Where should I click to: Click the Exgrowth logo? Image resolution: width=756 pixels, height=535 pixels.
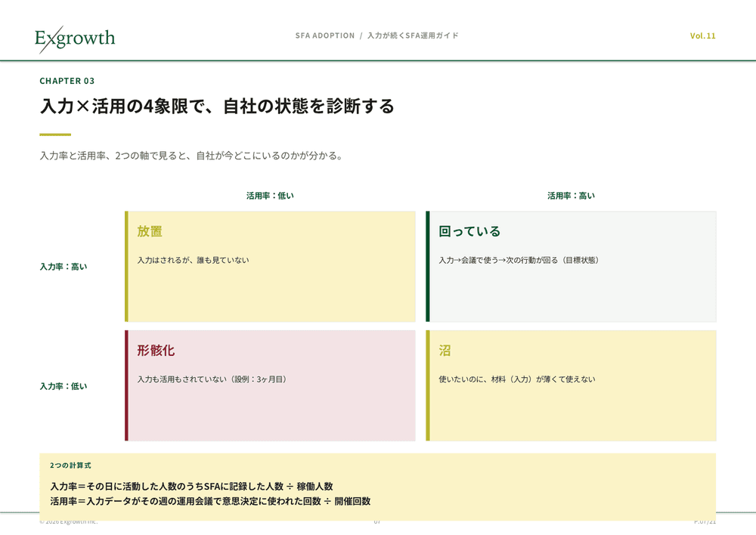click(x=75, y=39)
